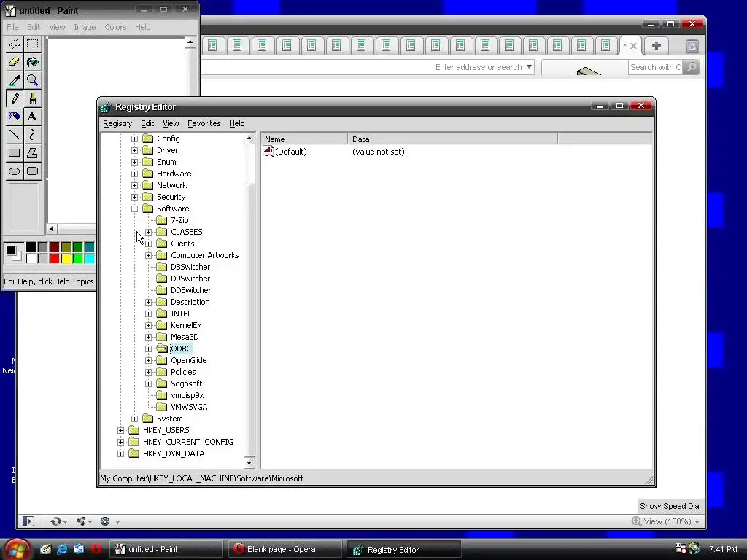This screenshot has height=560, width=747.
Task: Click the registry tree scroll-down arrow
Action: 249,462
